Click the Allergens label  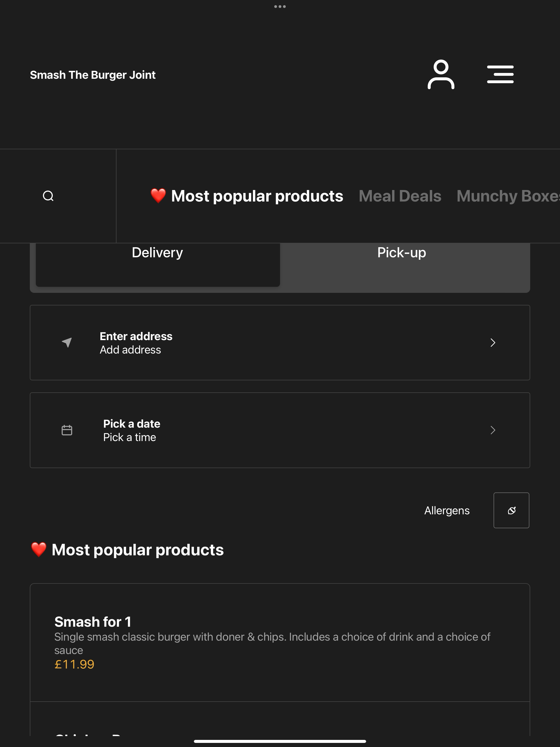447,510
